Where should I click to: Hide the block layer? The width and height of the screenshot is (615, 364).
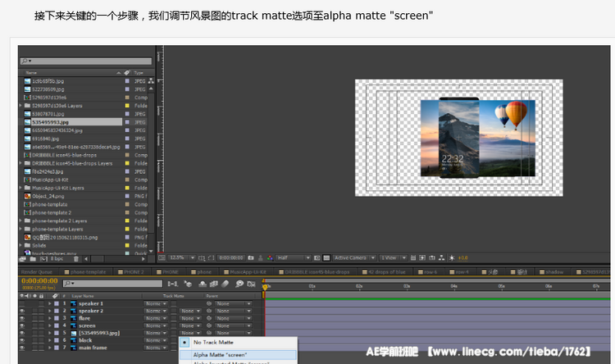pos(22,340)
